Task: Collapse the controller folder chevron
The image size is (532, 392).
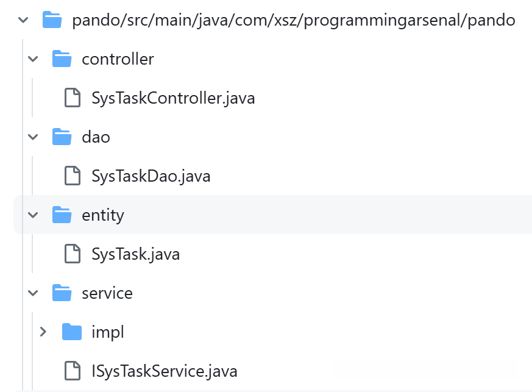Action: (32, 59)
